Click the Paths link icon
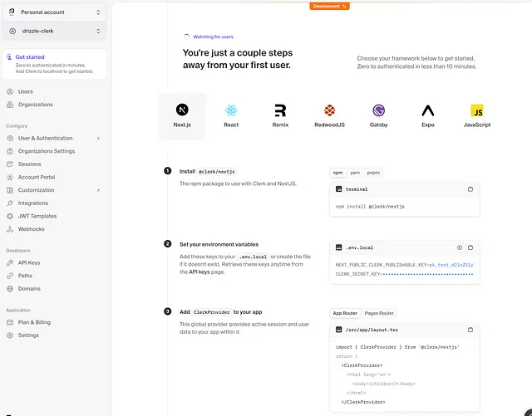532x416 pixels. tap(10, 276)
